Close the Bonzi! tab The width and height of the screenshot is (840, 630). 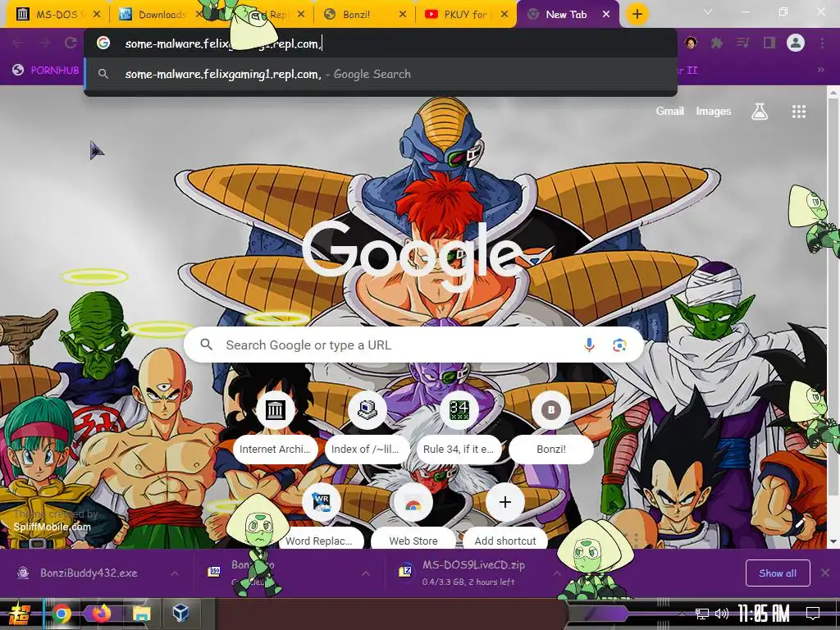[403, 15]
